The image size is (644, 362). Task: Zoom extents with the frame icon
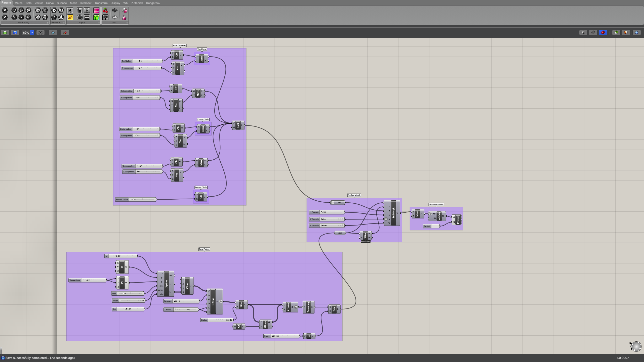click(x=41, y=32)
